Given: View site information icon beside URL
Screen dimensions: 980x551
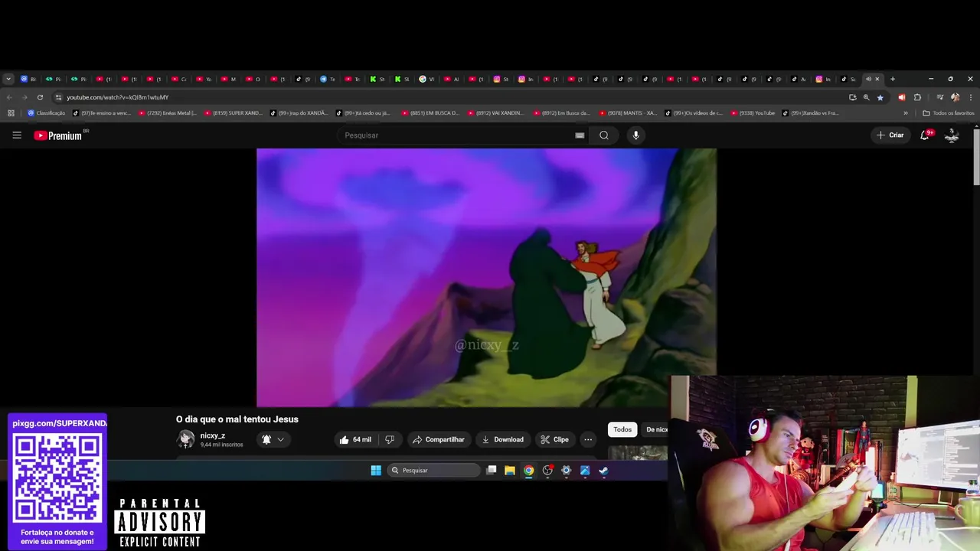Looking at the screenshot, I should 58,97.
